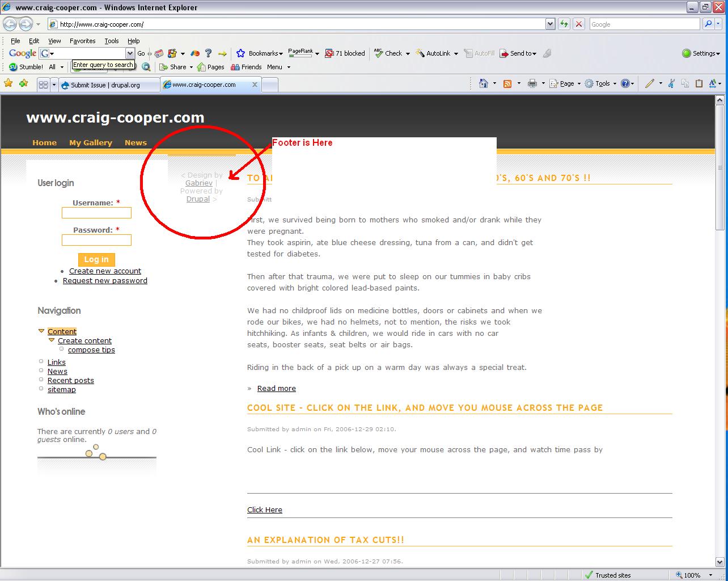Collapse the Content navigation item
Image resolution: width=728 pixels, height=581 pixels.
coord(41,331)
